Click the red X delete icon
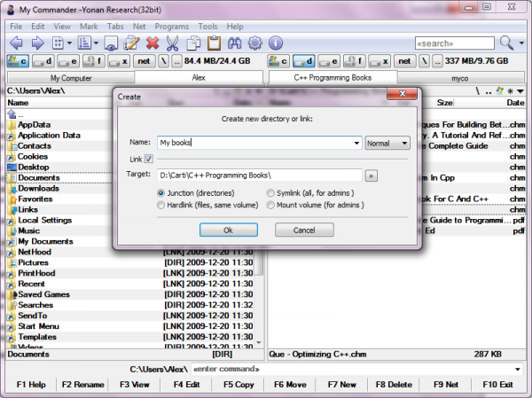 (152, 43)
